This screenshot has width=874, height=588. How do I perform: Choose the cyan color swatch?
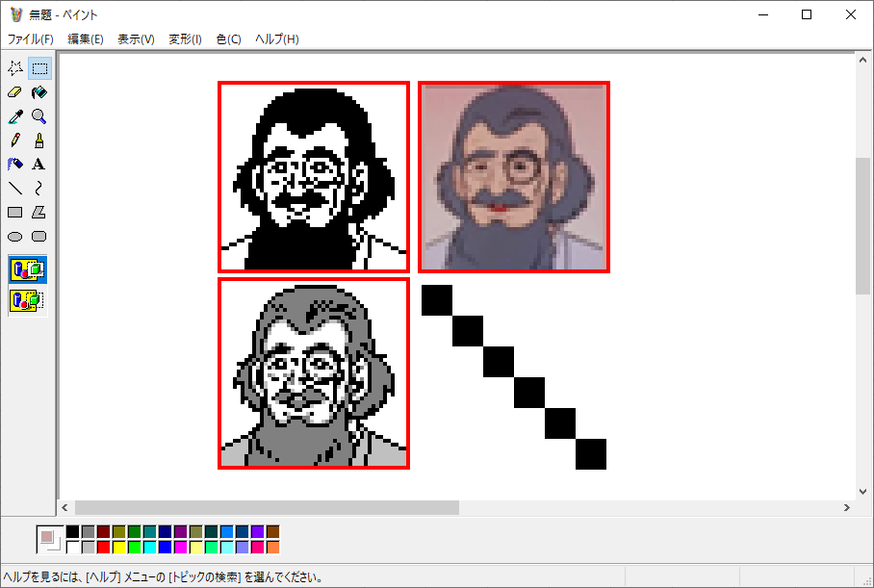click(150, 548)
